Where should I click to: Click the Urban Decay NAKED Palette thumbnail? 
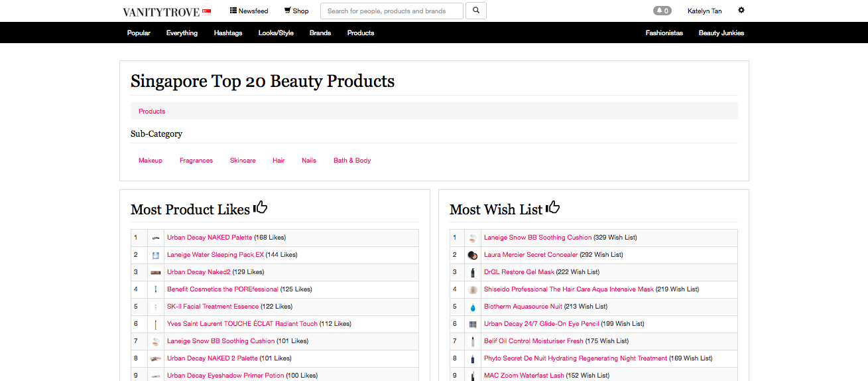pyautogui.click(x=156, y=238)
